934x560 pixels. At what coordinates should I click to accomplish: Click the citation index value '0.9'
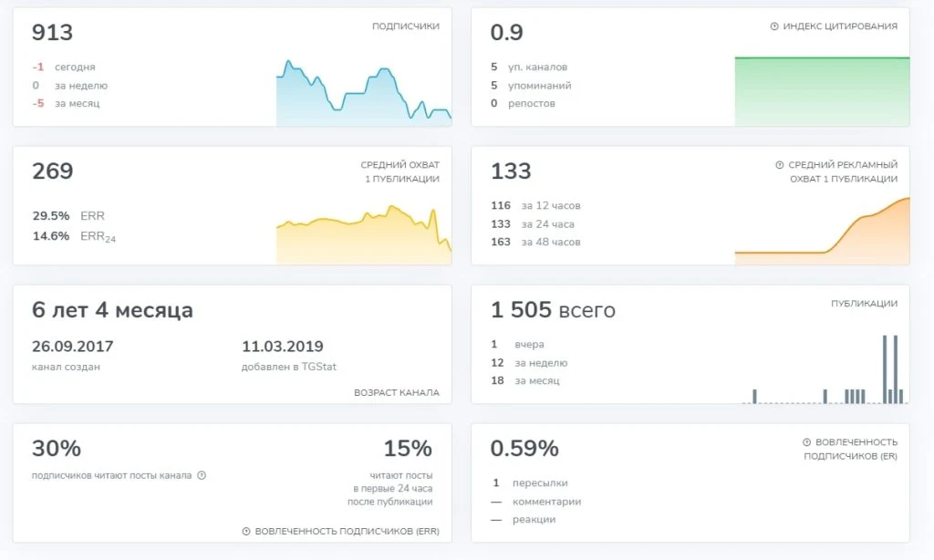(x=506, y=32)
